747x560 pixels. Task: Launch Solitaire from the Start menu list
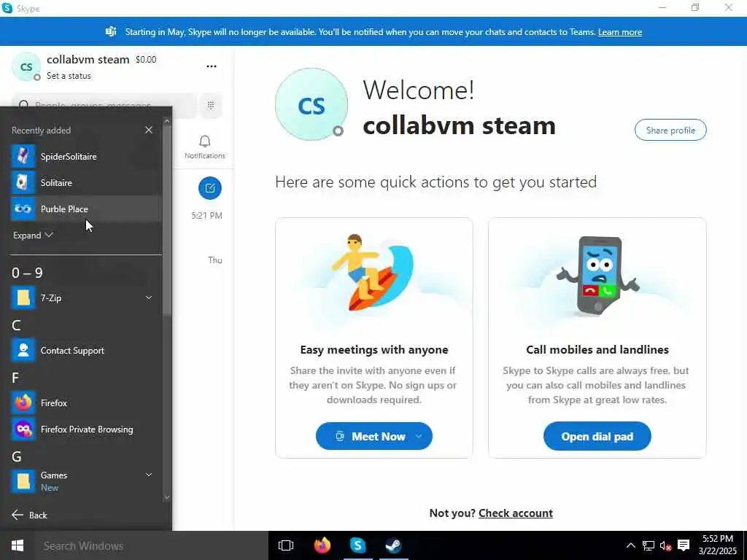click(x=86, y=182)
